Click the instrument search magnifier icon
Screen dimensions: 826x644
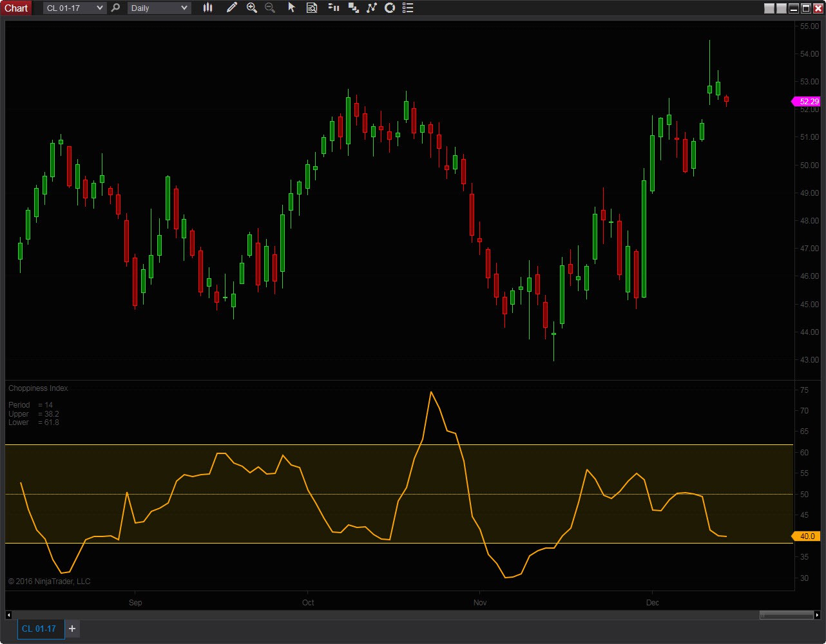pos(115,8)
